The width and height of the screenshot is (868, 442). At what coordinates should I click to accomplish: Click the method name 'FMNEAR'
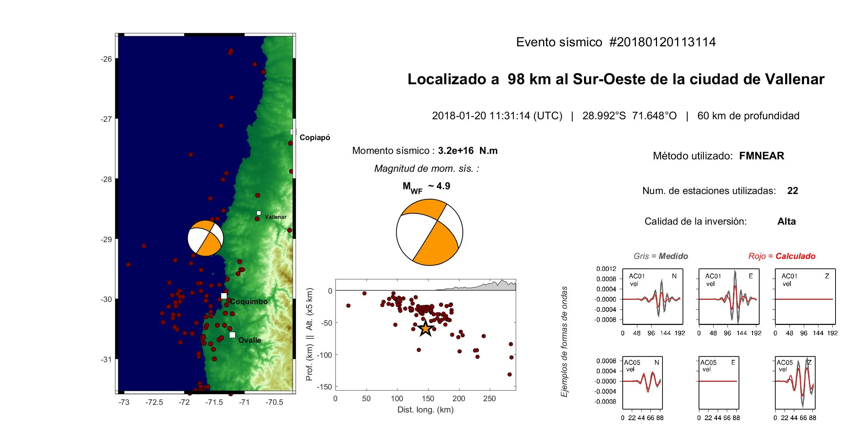[x=761, y=156]
